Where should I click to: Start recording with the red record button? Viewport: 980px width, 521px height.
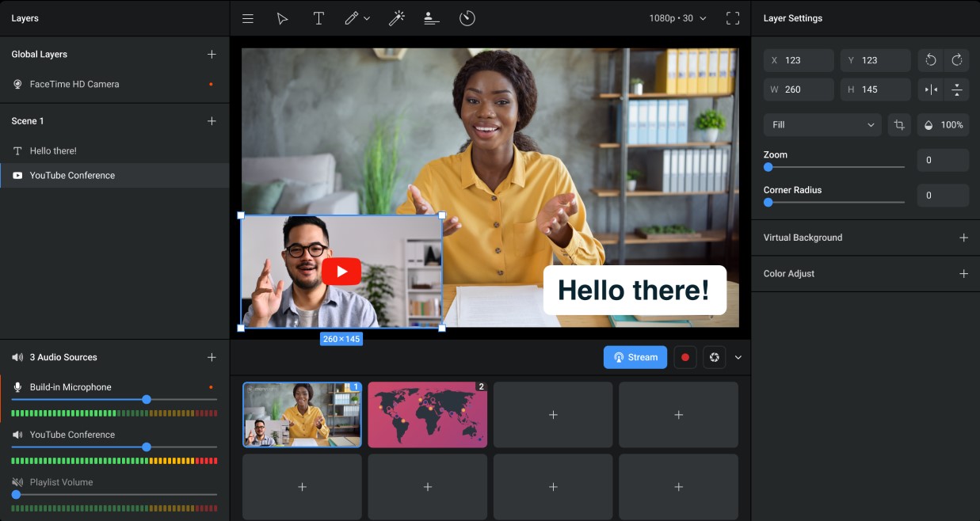click(685, 357)
